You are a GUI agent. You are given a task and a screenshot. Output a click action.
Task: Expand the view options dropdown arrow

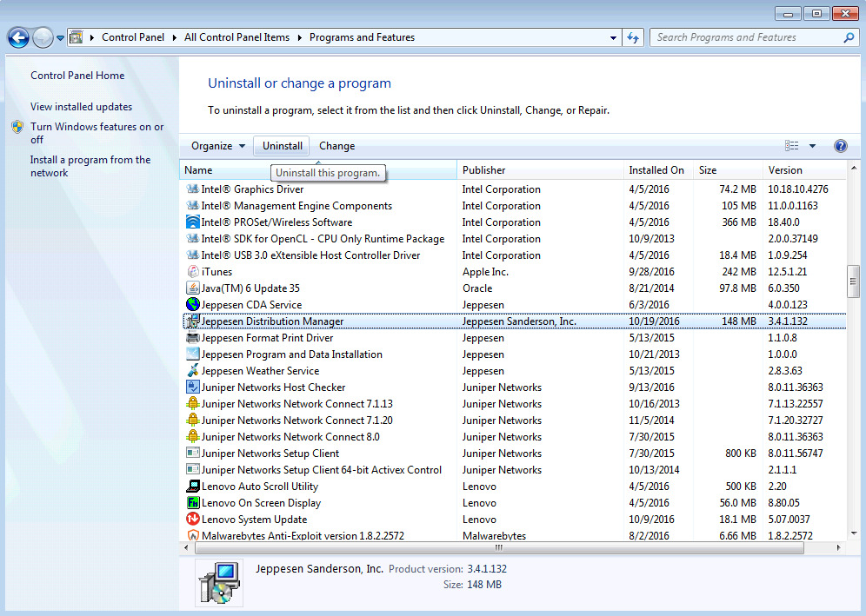[812, 146]
